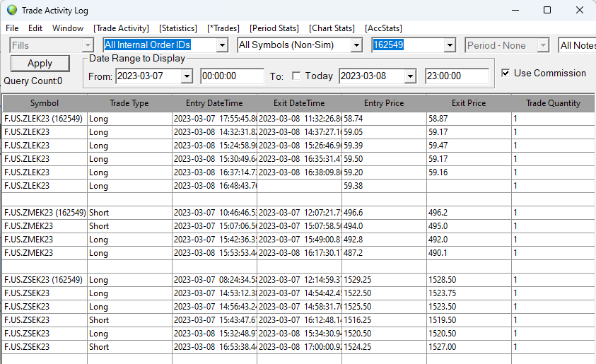Click the From time 00:00:00 field
Viewport: 596px width, 364px height.
(x=232, y=76)
